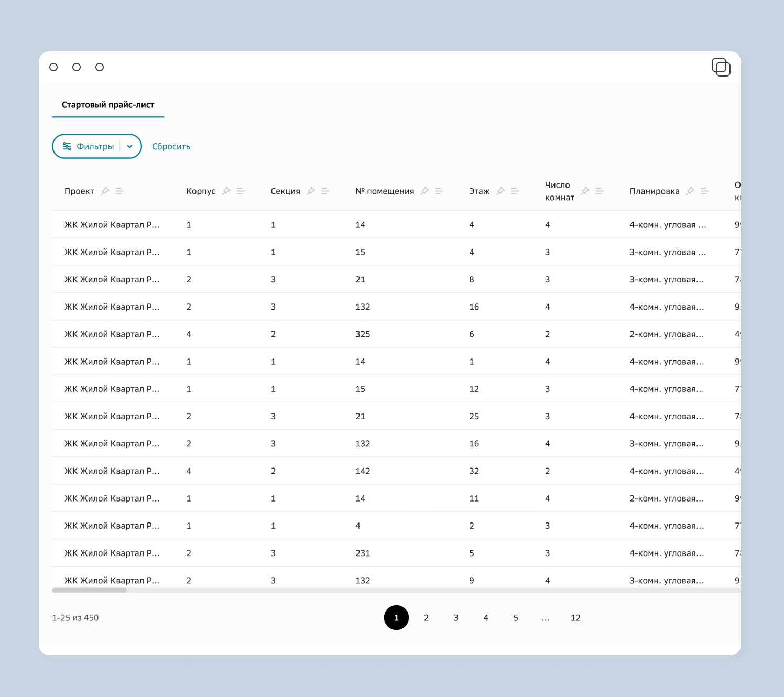Click the horizontal table scrollbar thumb
Image resolution: width=784 pixels, height=697 pixels.
(x=89, y=590)
